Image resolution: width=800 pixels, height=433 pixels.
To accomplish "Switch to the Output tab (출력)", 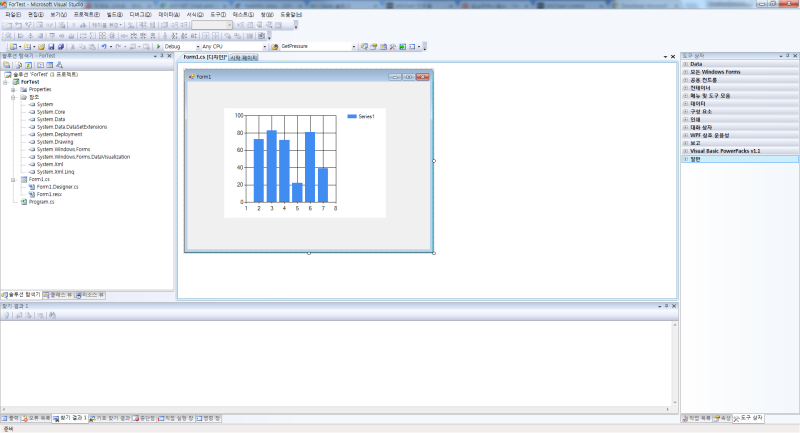I will click(x=10, y=418).
